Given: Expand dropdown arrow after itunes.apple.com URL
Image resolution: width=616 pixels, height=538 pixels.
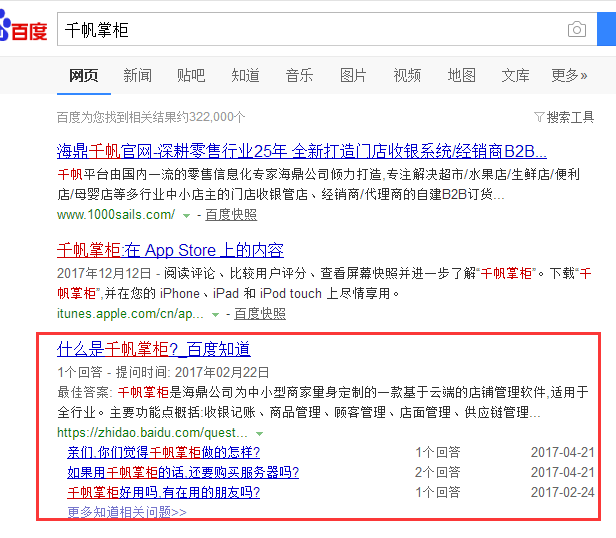Looking at the screenshot, I should (215, 315).
